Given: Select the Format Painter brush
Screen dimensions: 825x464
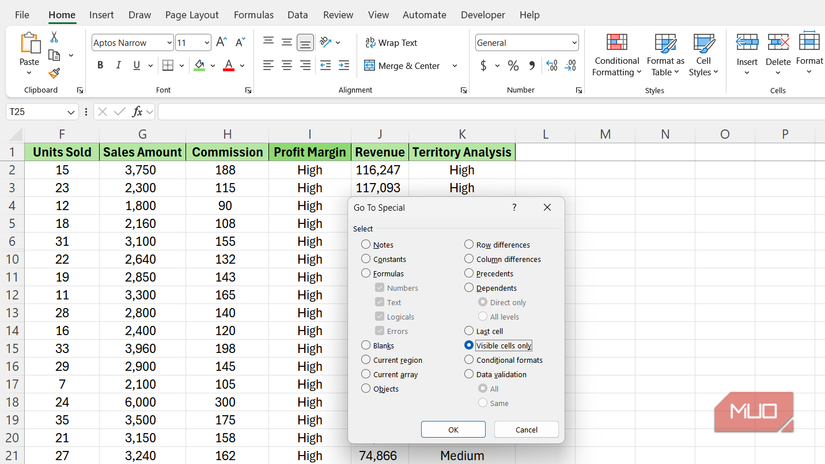Looking at the screenshot, I should (54, 73).
